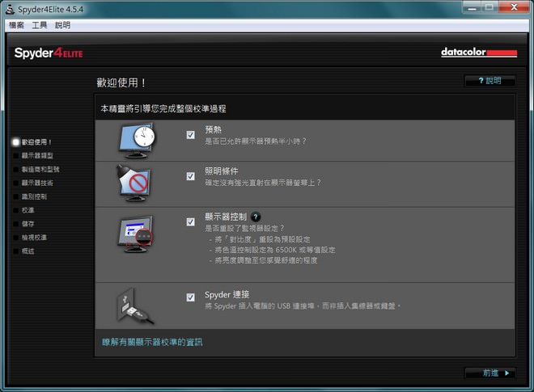Image resolution: width=534 pixels, height=392 pixels.
Task: Click the Spyder app icon in title bar
Action: (9, 8)
